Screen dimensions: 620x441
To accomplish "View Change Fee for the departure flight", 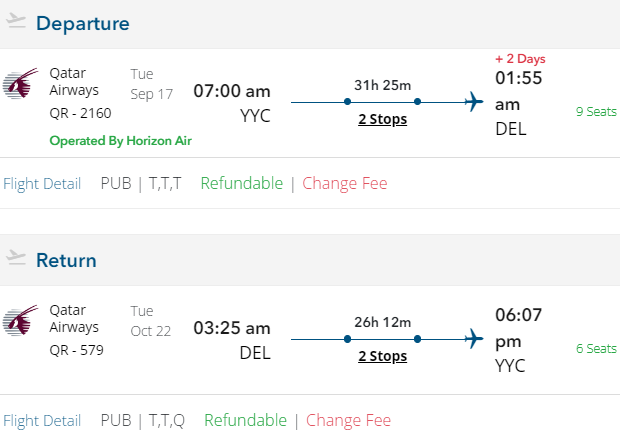I will click(344, 183).
